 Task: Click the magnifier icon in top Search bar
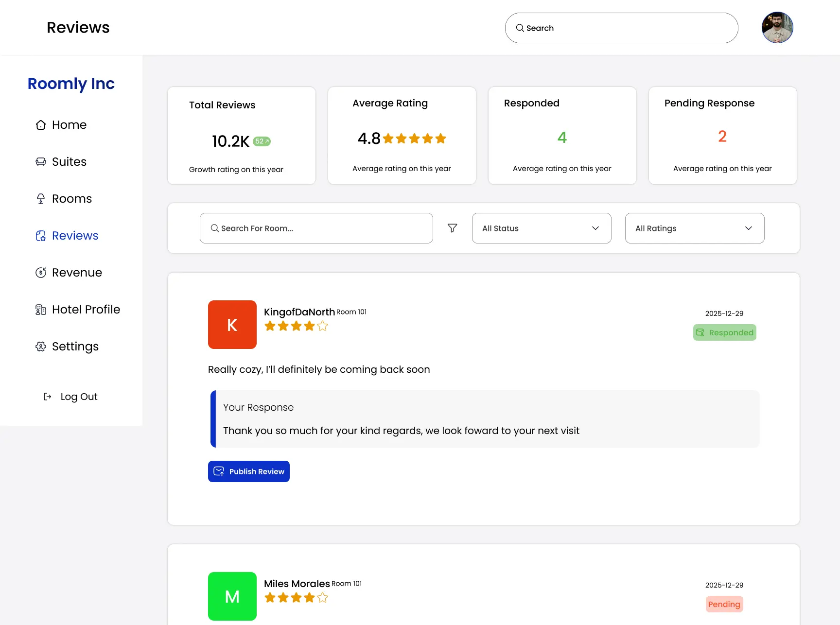coord(520,28)
